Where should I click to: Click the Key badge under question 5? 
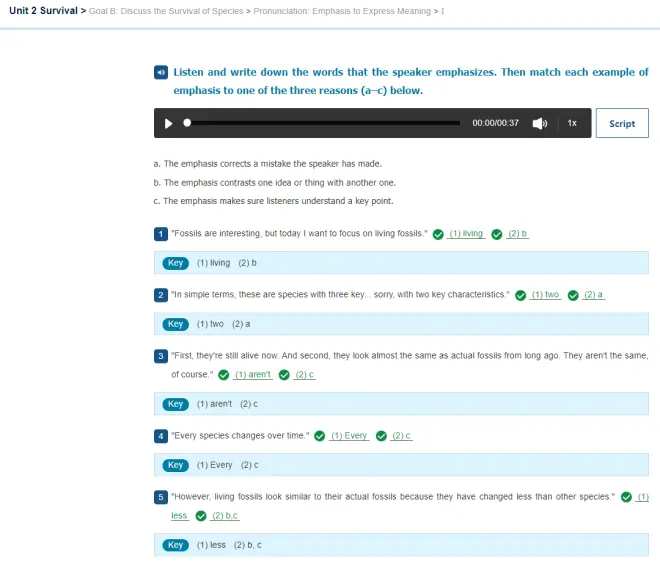tap(176, 545)
